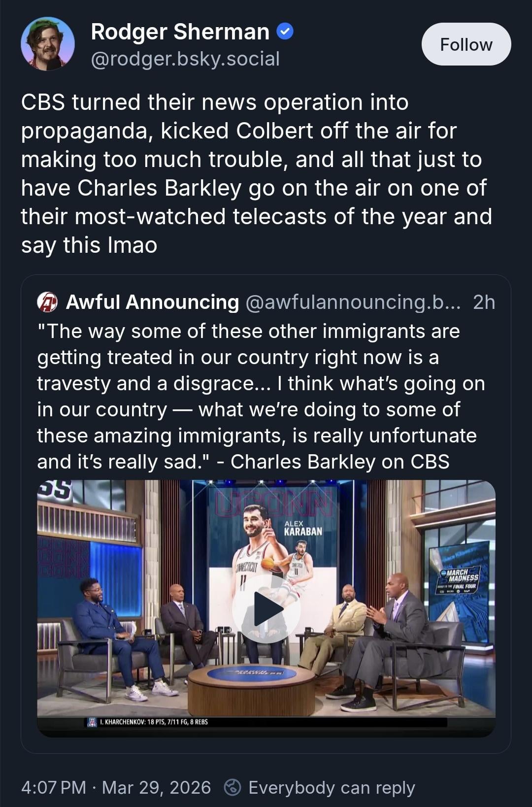Screen dimensions: 532x807
Task: Click the Alex Karaban name graphic
Action: click(303, 528)
